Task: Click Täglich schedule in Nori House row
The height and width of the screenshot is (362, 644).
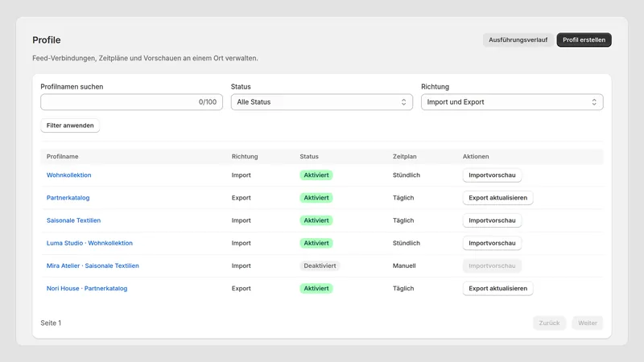Action: pyautogui.click(x=403, y=288)
